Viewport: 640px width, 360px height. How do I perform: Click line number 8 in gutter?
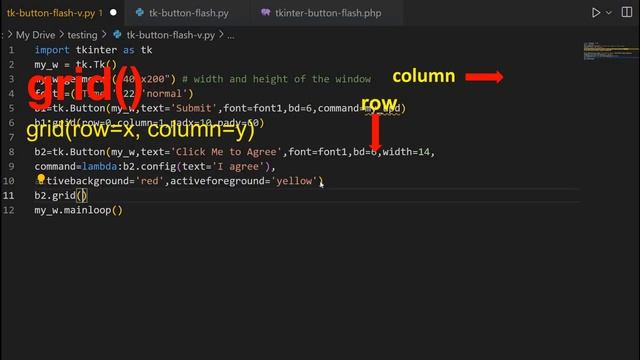[x=11, y=152]
